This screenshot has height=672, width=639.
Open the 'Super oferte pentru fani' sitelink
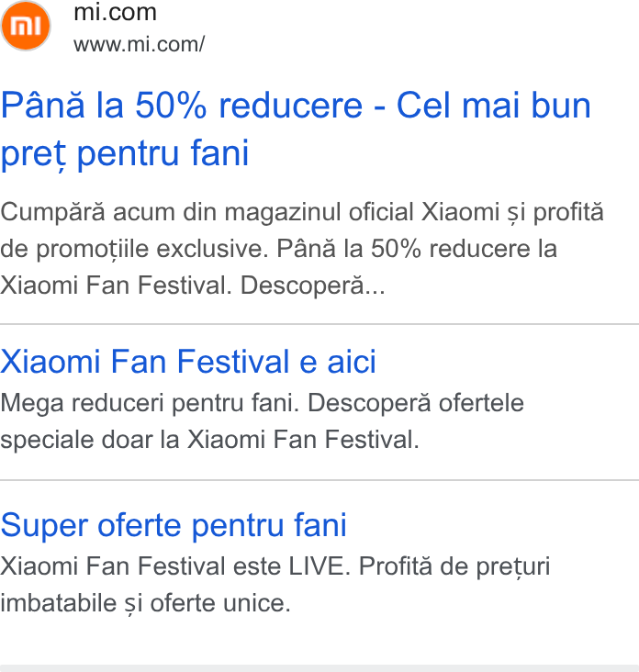[174, 525]
